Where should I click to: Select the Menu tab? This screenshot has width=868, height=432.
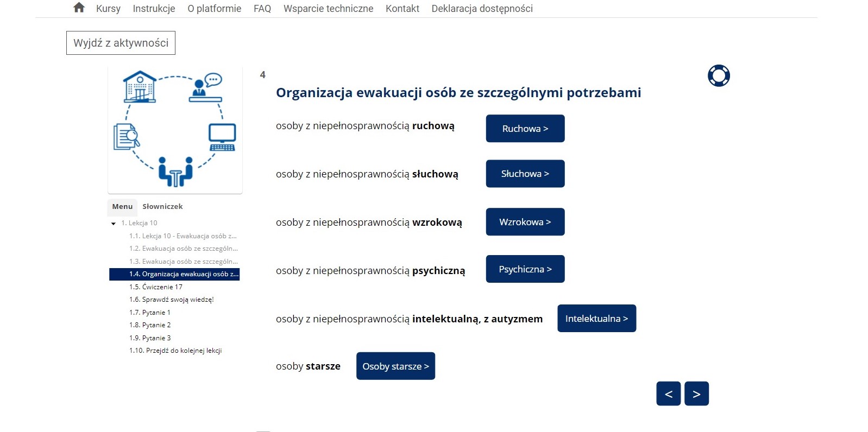(x=122, y=207)
